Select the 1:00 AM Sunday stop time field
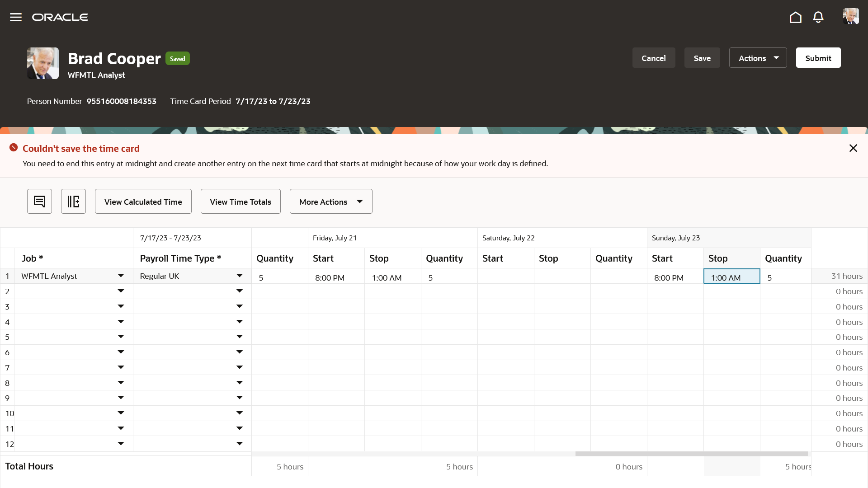Screen dimensions: 868x488 [x=731, y=277]
